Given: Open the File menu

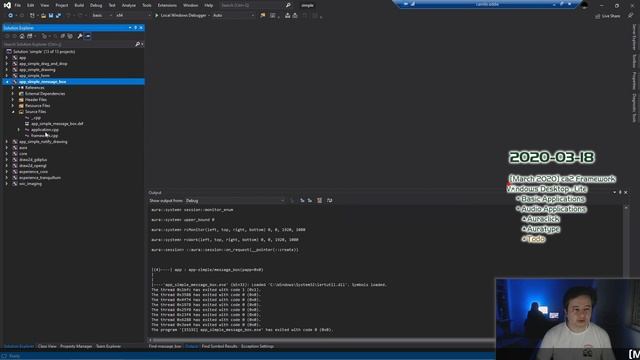Looking at the screenshot, I should pos(18,5).
